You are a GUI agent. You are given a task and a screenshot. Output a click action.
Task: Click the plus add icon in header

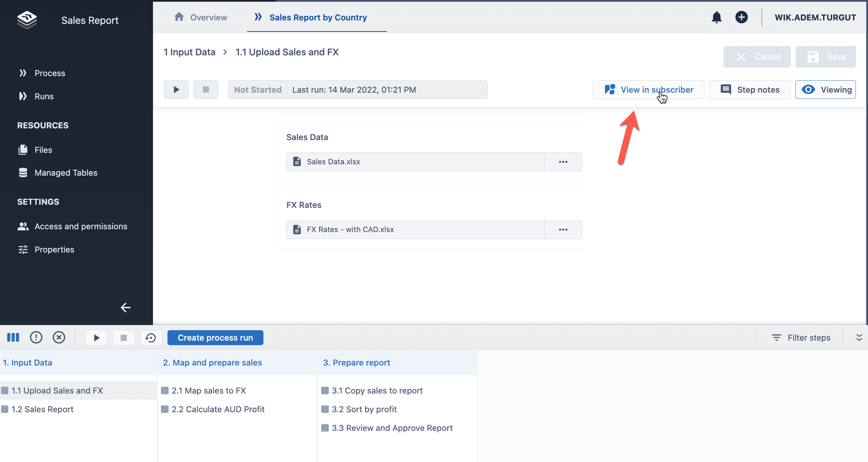pyautogui.click(x=741, y=17)
